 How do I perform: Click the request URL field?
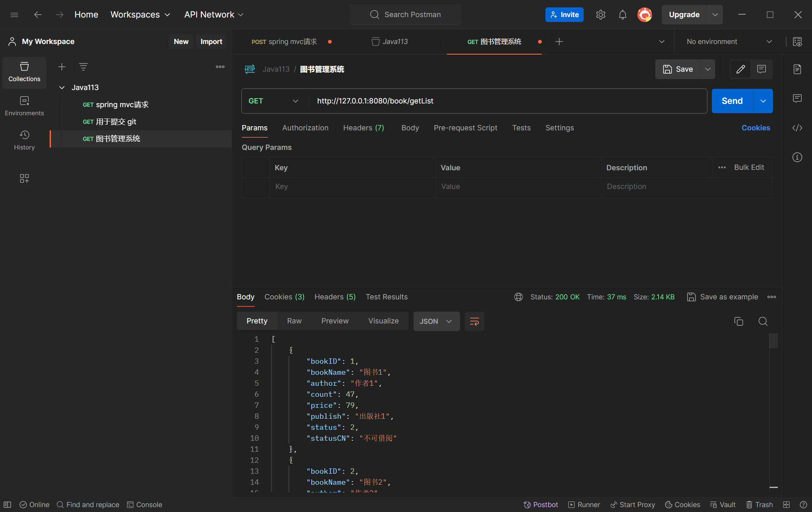[505, 101]
